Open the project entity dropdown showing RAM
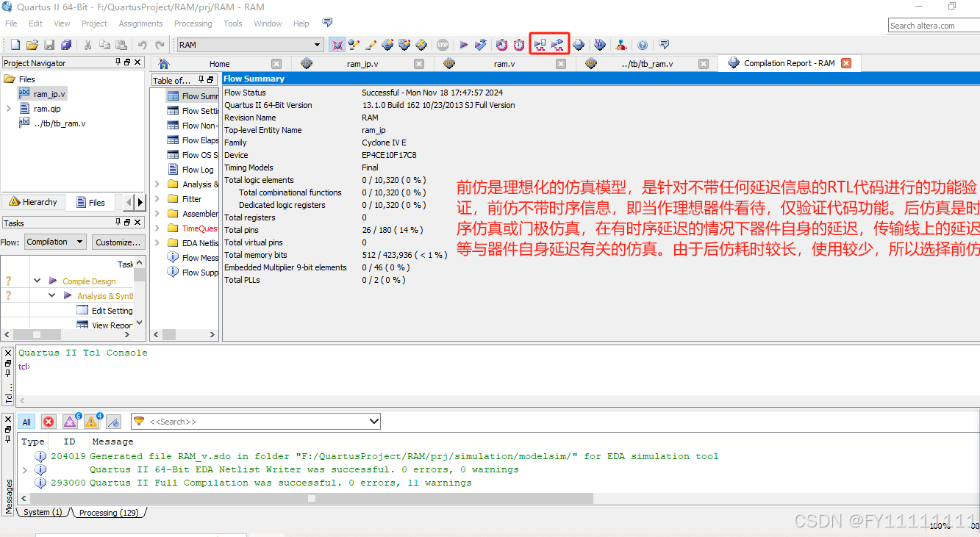 tap(250, 45)
